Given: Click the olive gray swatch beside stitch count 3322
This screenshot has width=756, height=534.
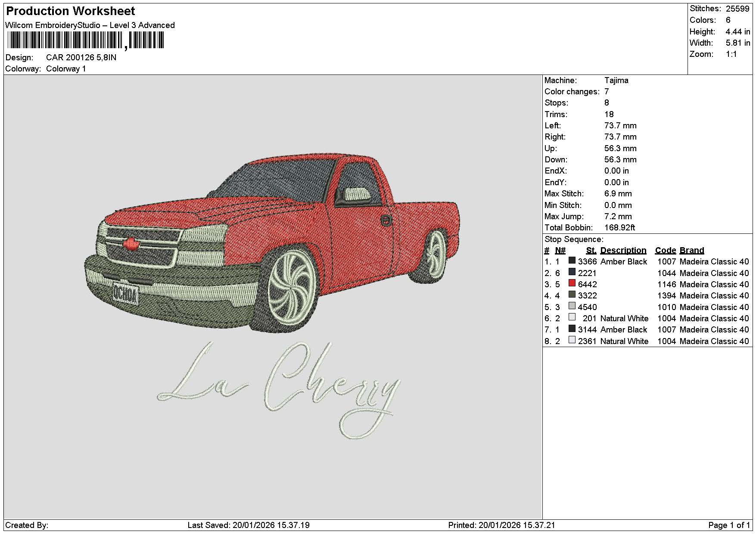Looking at the screenshot, I should [572, 295].
